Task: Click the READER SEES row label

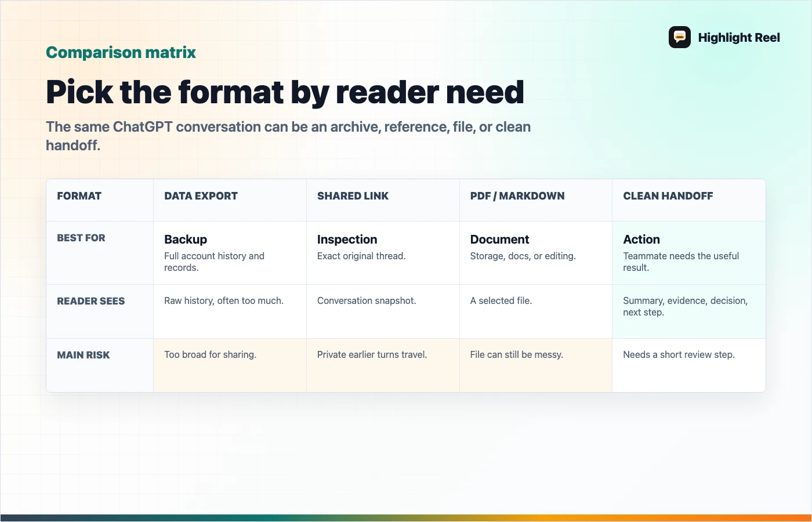Action: [x=91, y=301]
